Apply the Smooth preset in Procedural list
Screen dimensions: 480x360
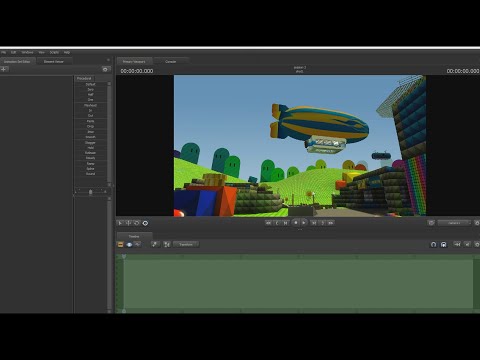[90, 137]
